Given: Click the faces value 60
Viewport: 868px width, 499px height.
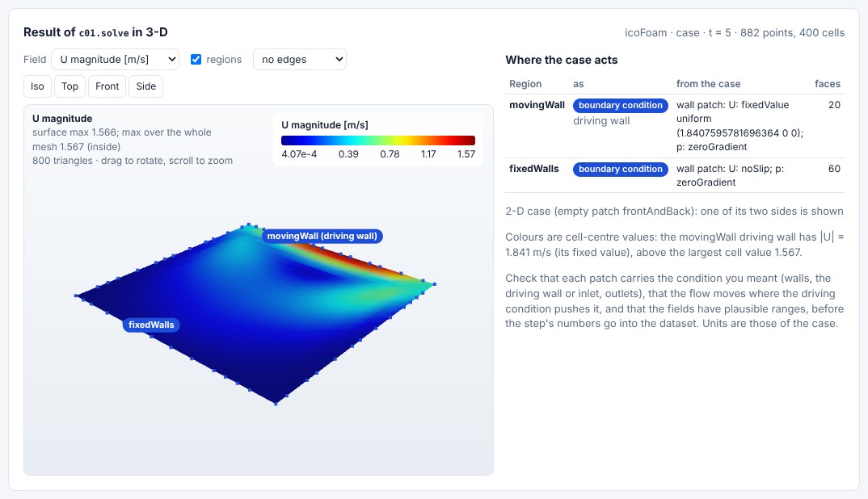Looking at the screenshot, I should tap(834, 169).
